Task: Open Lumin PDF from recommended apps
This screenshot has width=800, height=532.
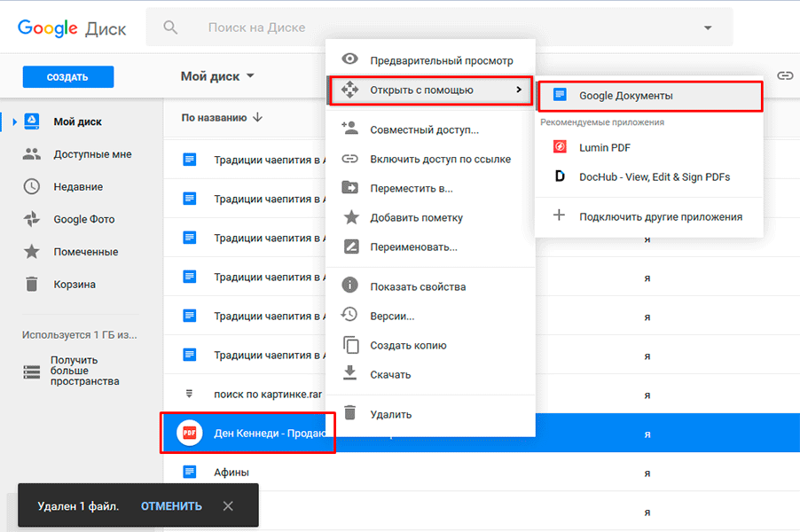Action: [604, 147]
